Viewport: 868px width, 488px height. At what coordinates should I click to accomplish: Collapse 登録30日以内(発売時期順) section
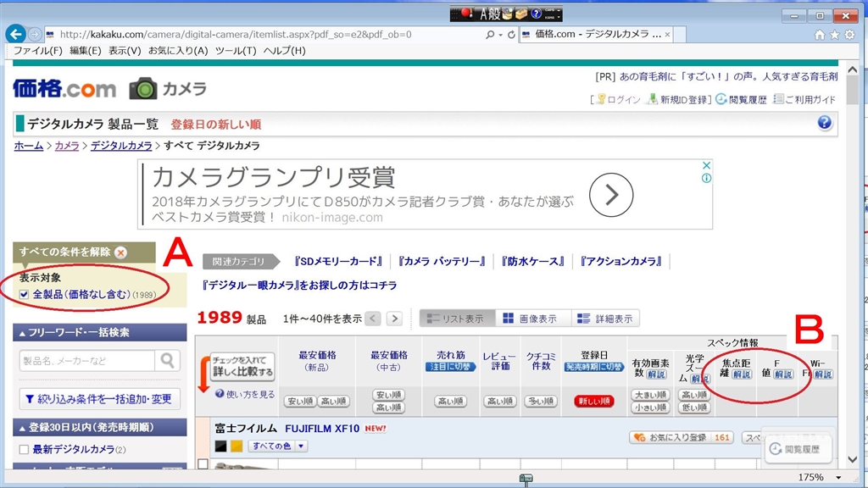(x=100, y=427)
